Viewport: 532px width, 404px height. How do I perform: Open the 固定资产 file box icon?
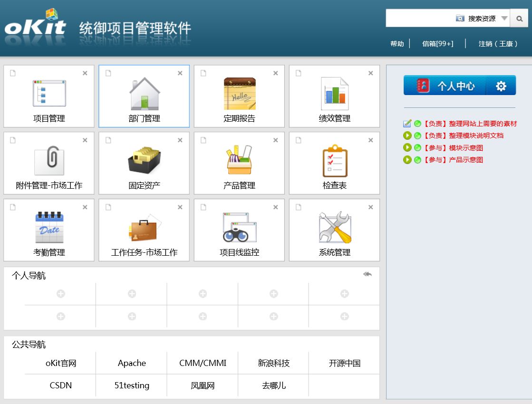pyautogui.click(x=145, y=161)
